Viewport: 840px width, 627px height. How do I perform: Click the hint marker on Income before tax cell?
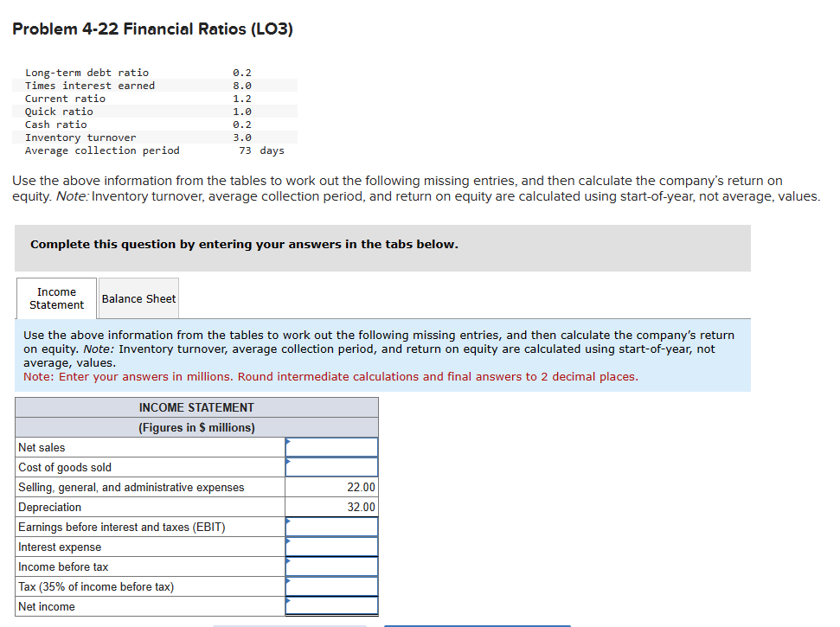pyautogui.click(x=289, y=562)
